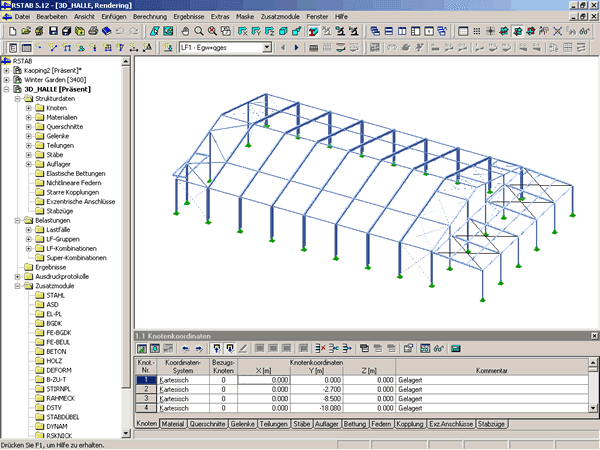
Task: Open the Datei menu
Action: [x=22, y=16]
